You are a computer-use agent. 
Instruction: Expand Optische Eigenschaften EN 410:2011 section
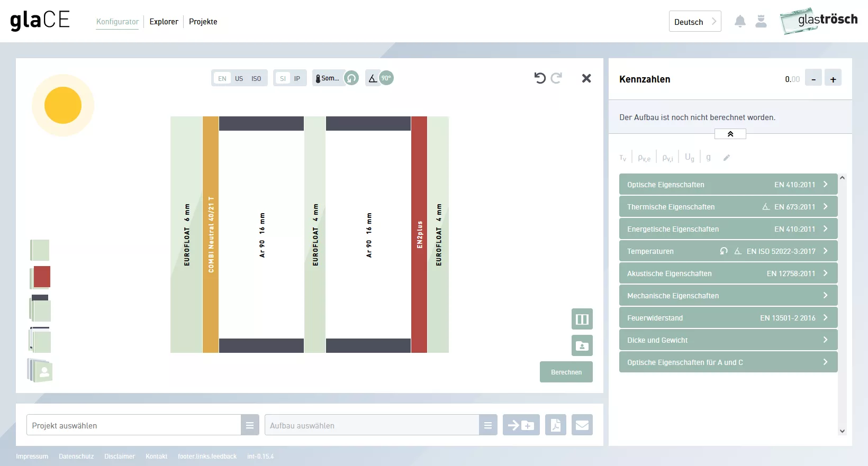click(728, 185)
